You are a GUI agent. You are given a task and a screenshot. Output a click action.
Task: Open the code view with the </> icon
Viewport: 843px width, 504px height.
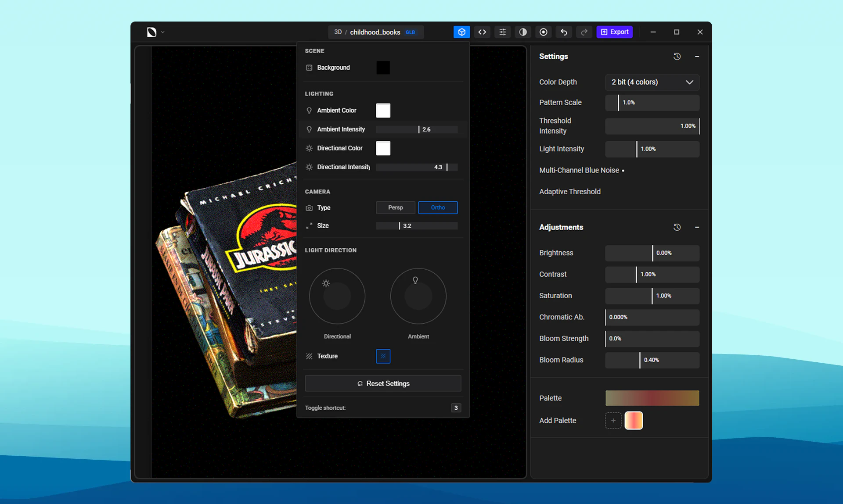482,32
